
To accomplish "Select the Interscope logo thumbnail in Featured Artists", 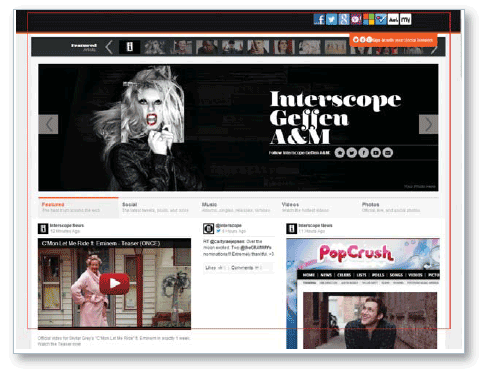I will (x=129, y=47).
